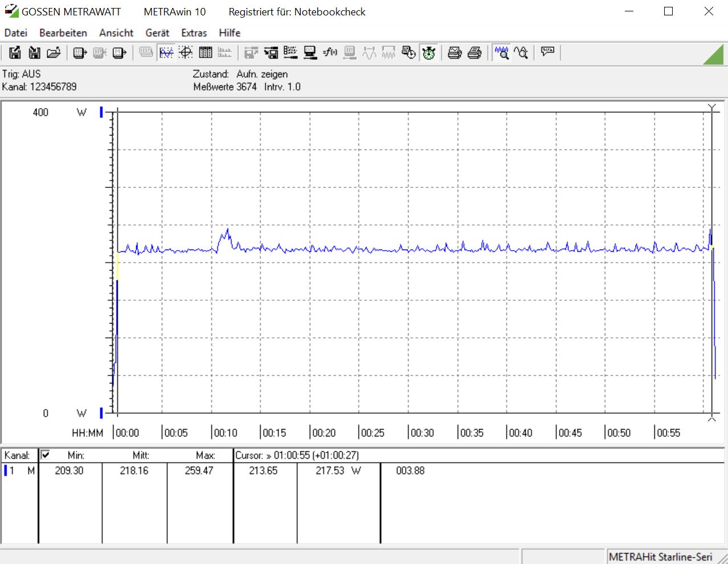Click the Max value 259.47

199,471
